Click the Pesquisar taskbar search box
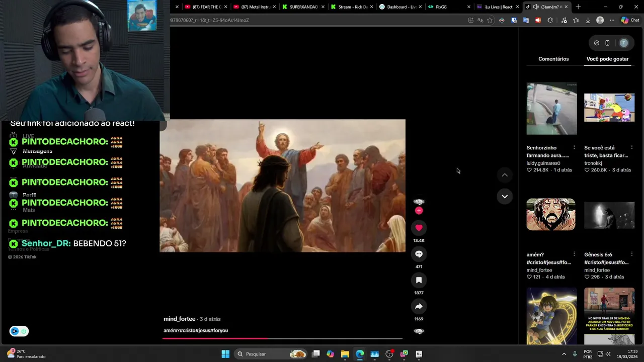Viewport: 644px width, 362px height. [x=271, y=354]
